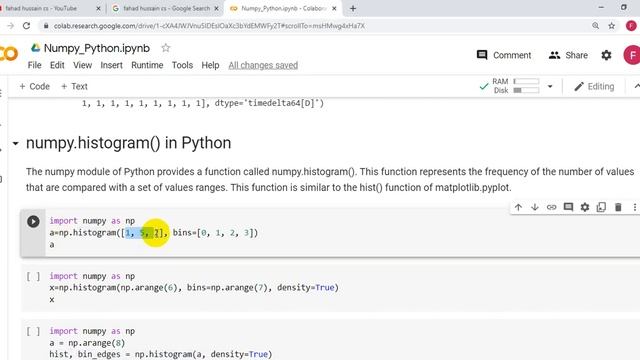Open Chrome profile avatar

(631, 26)
